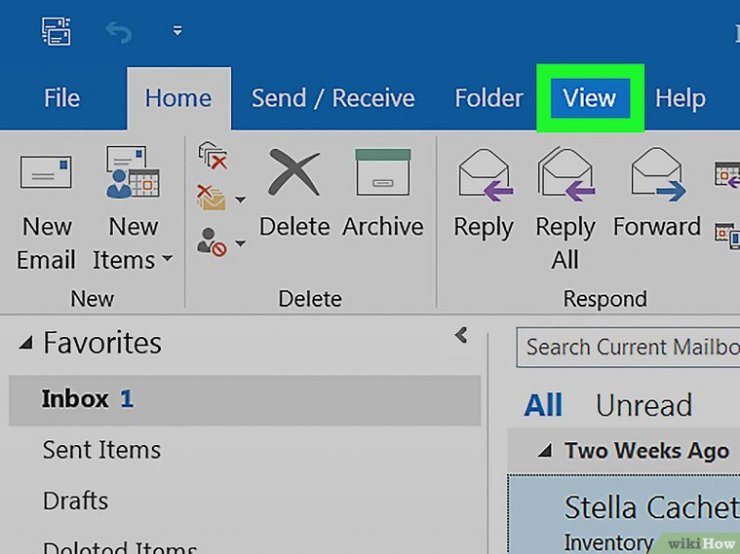Viewport: 740px width, 554px height.
Task: Click the Send/Receive All Folders quick access icon
Action: coord(56,31)
